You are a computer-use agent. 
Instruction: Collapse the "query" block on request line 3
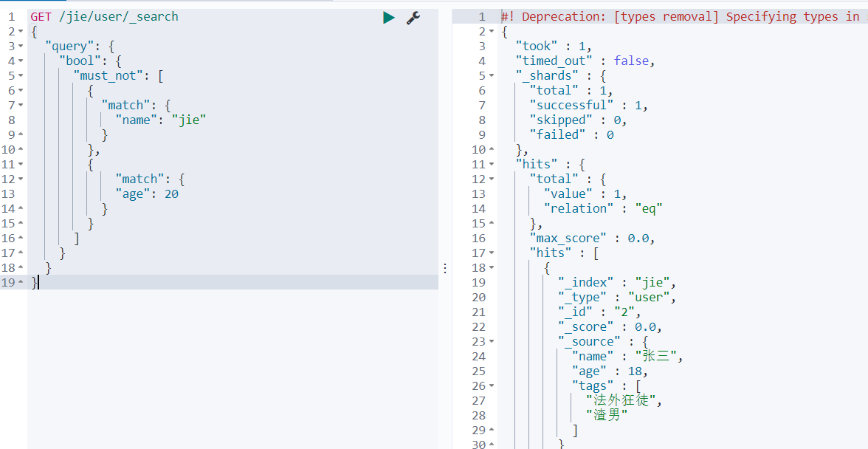(21, 47)
